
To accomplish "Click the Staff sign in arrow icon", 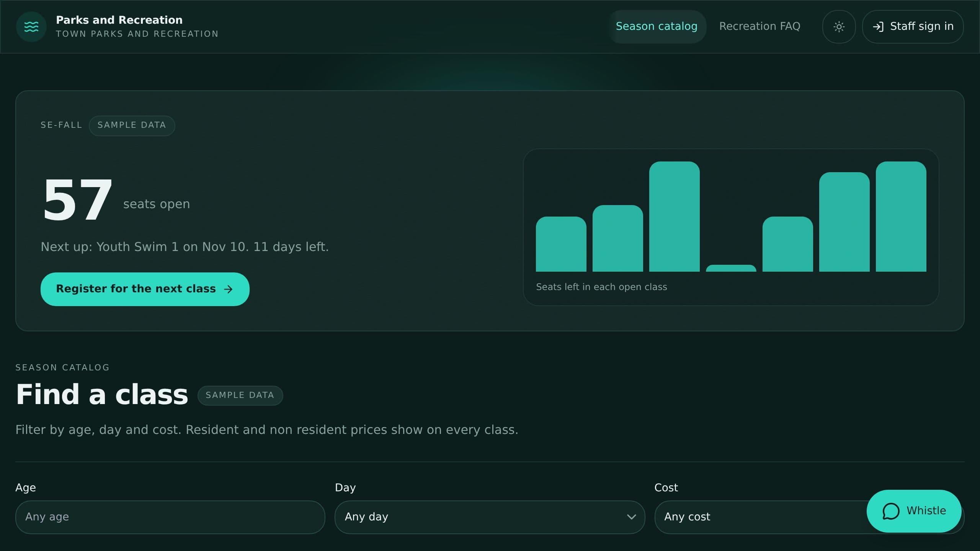I will pos(878,27).
